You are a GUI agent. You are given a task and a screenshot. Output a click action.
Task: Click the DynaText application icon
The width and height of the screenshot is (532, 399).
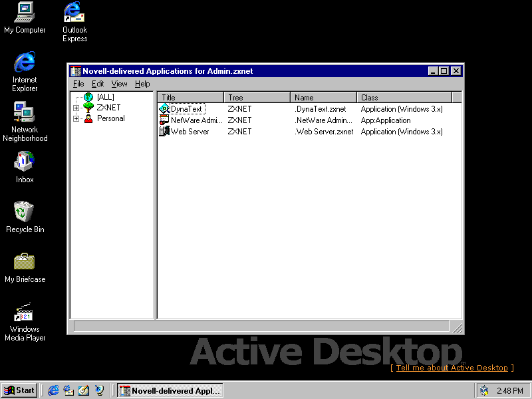164,108
